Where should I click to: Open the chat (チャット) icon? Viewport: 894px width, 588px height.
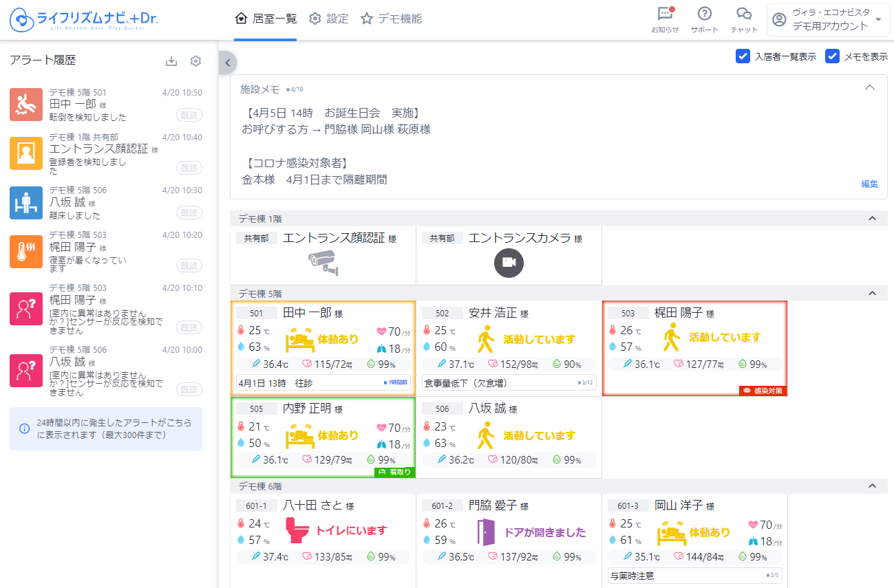pos(743,14)
